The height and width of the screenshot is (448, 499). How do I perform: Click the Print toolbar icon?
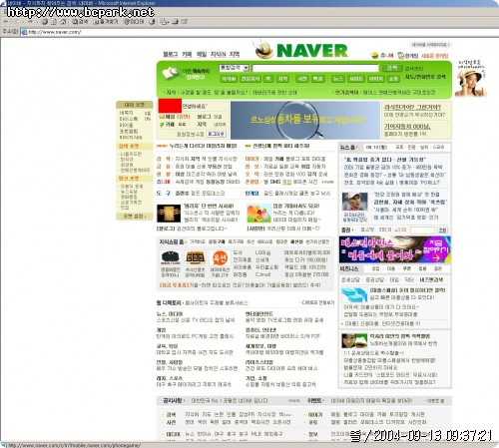[175, 22]
